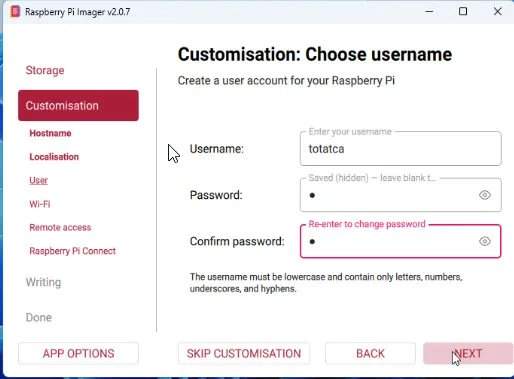Go to the Hostname sub-step

(x=50, y=133)
